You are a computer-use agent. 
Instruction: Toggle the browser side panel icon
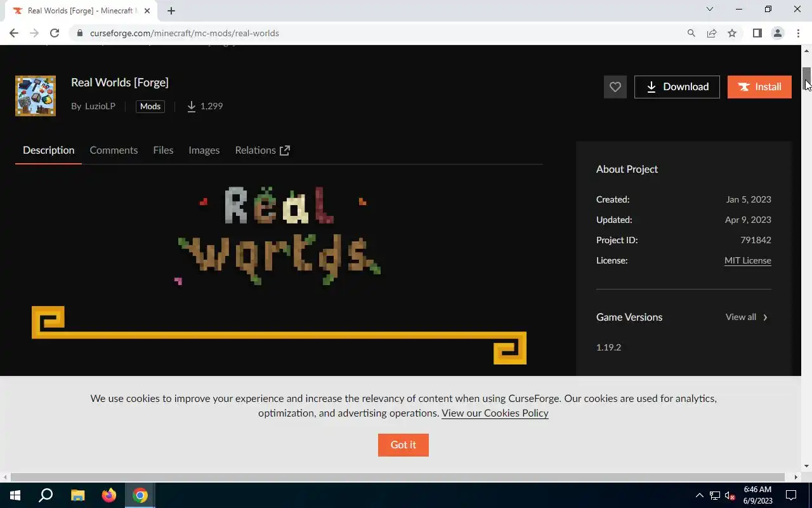pyautogui.click(x=757, y=33)
